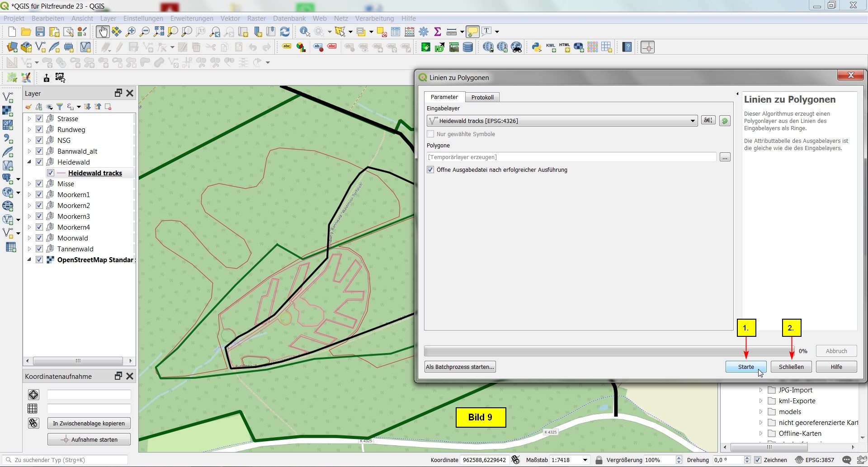Click iterate-over-layer icon beside Eingabelayer
The height and width of the screenshot is (467, 868).
[725, 121]
